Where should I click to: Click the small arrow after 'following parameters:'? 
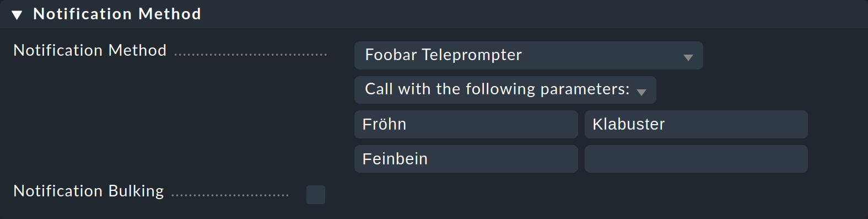click(x=641, y=92)
